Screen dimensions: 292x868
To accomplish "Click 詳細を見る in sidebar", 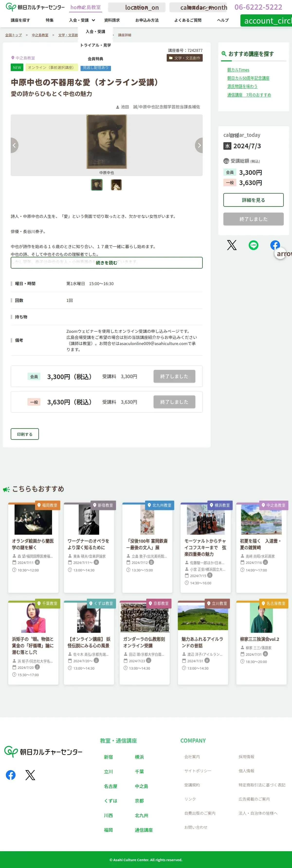I will coord(253,200).
